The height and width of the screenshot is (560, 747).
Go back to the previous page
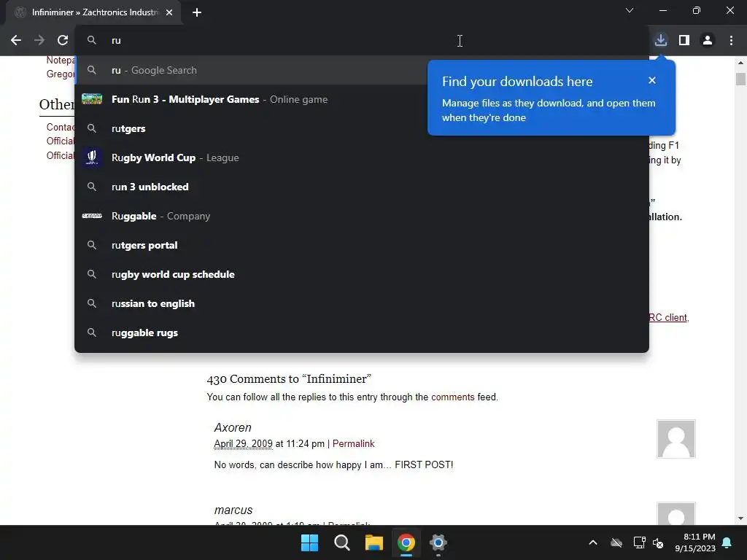click(16, 41)
